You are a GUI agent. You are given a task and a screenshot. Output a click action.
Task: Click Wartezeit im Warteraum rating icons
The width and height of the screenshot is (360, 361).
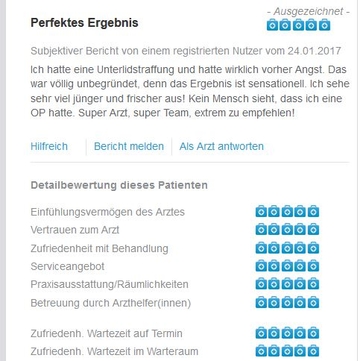[x=287, y=351]
